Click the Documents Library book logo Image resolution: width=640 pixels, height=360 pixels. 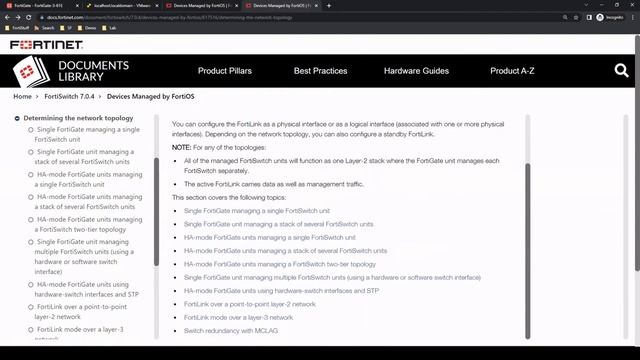pyautogui.click(x=31, y=72)
